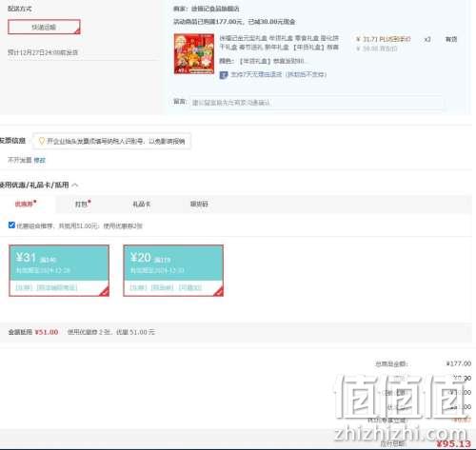The height and width of the screenshot is (450, 476).
Task: Click the blue 7-day return shield icon
Action: [224, 75]
